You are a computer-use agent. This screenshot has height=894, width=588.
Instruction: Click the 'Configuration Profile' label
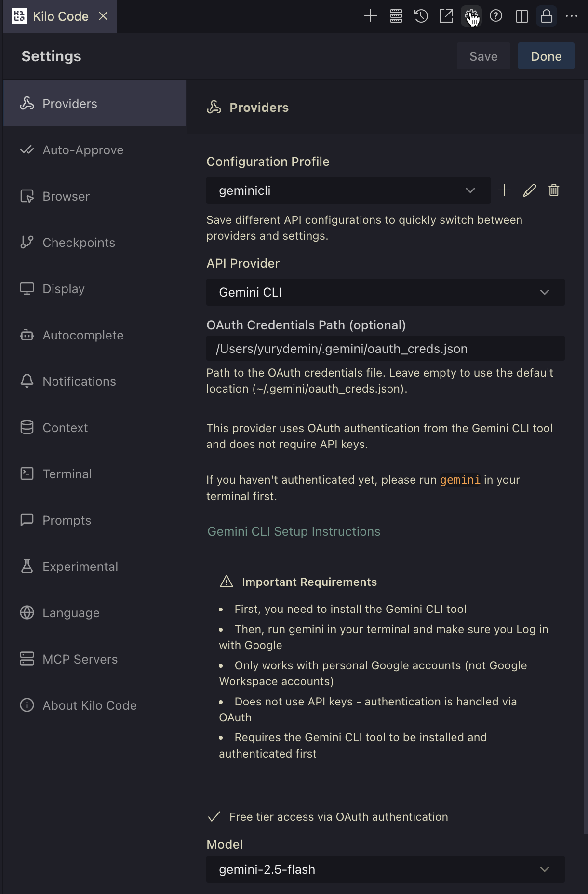pyautogui.click(x=268, y=162)
